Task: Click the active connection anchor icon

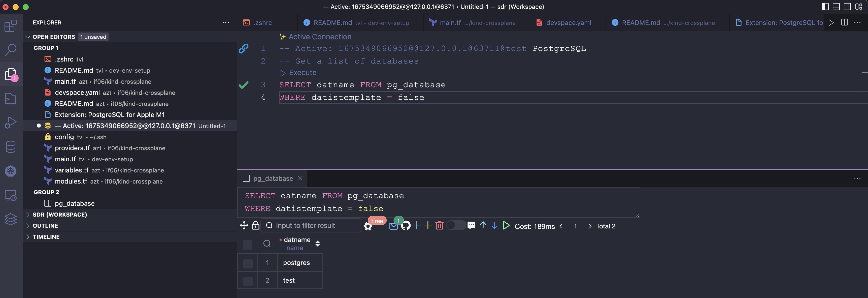Action: pyautogui.click(x=244, y=48)
